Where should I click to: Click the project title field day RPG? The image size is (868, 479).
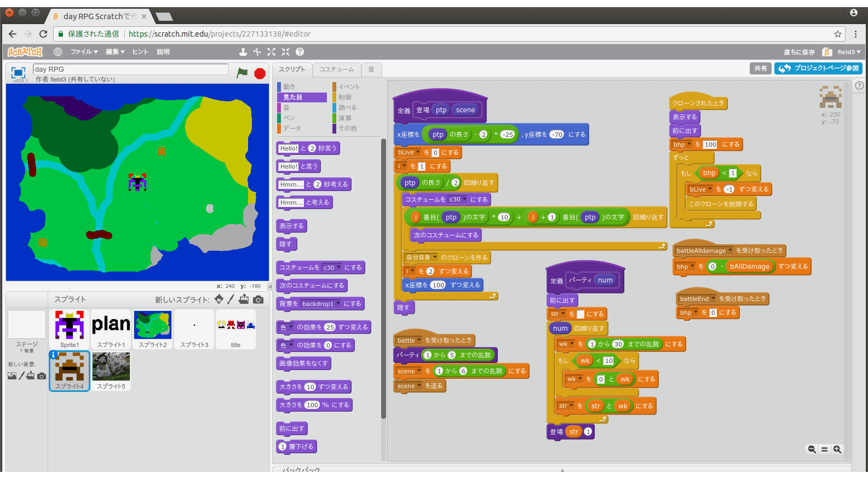pyautogui.click(x=131, y=69)
